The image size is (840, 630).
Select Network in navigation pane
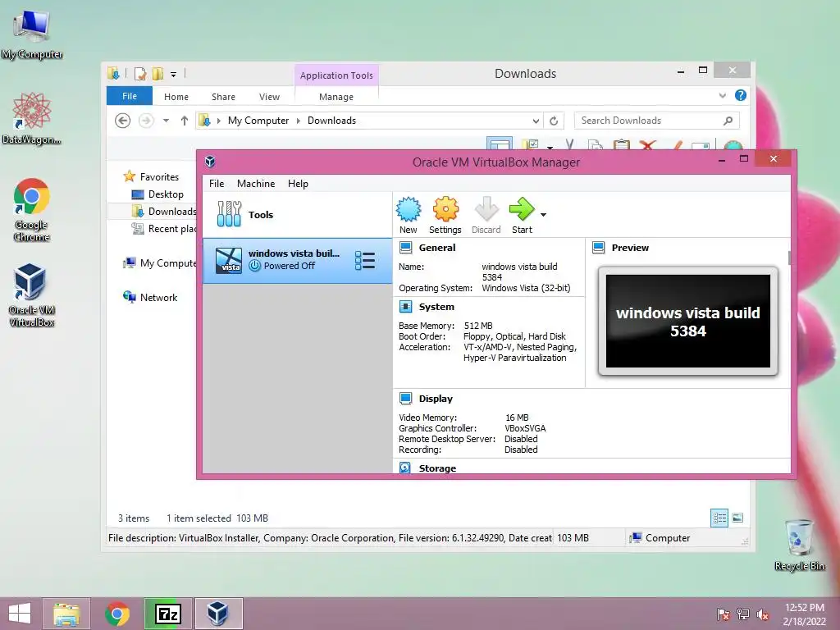(x=158, y=297)
